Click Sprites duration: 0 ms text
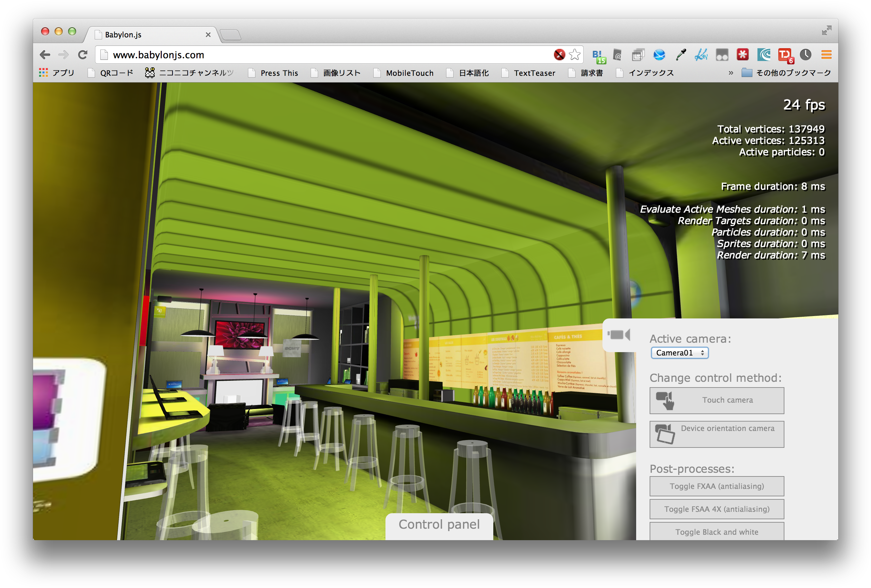The image size is (871, 588). [771, 244]
